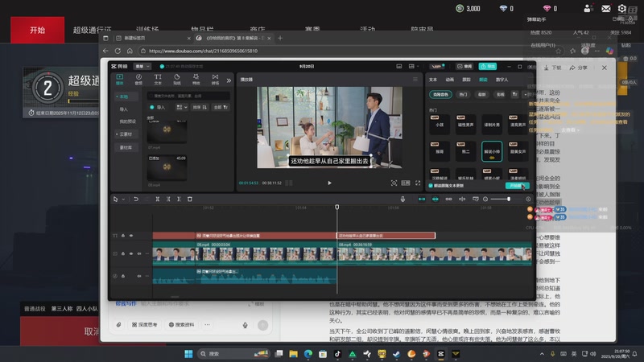Expand more media tabs with double chevron
Viewport: 644px width, 362px height.
pos(229,80)
